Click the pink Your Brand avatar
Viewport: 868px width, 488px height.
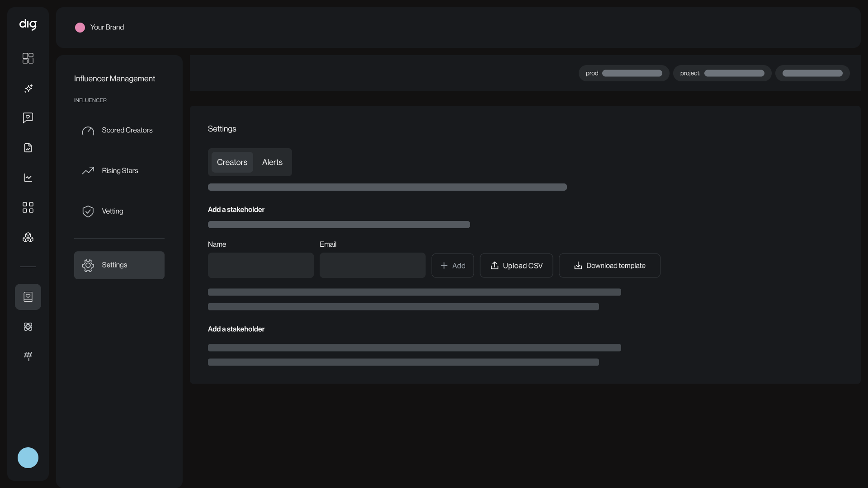(x=80, y=28)
